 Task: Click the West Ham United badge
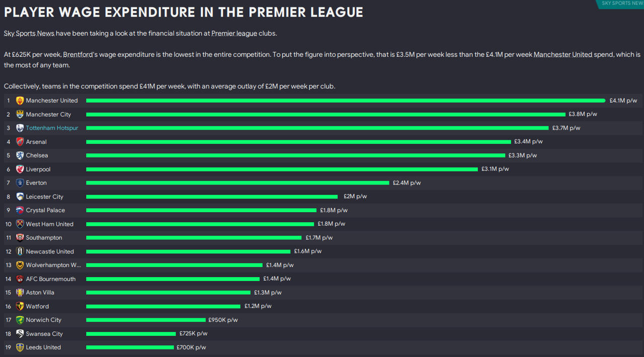pyautogui.click(x=20, y=224)
